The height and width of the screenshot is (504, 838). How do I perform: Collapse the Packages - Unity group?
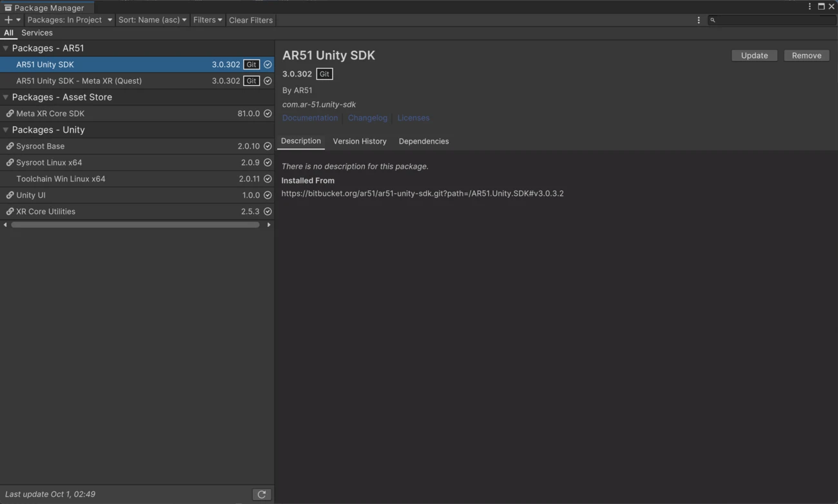6,130
